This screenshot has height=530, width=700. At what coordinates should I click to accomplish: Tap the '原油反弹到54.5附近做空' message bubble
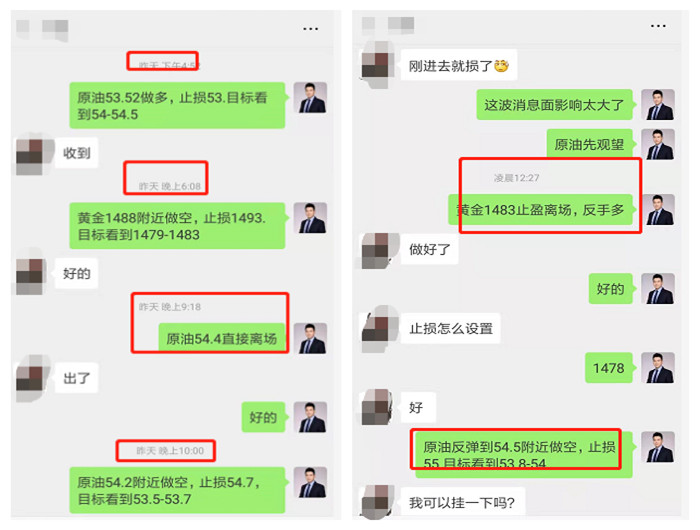pyautogui.click(x=521, y=455)
